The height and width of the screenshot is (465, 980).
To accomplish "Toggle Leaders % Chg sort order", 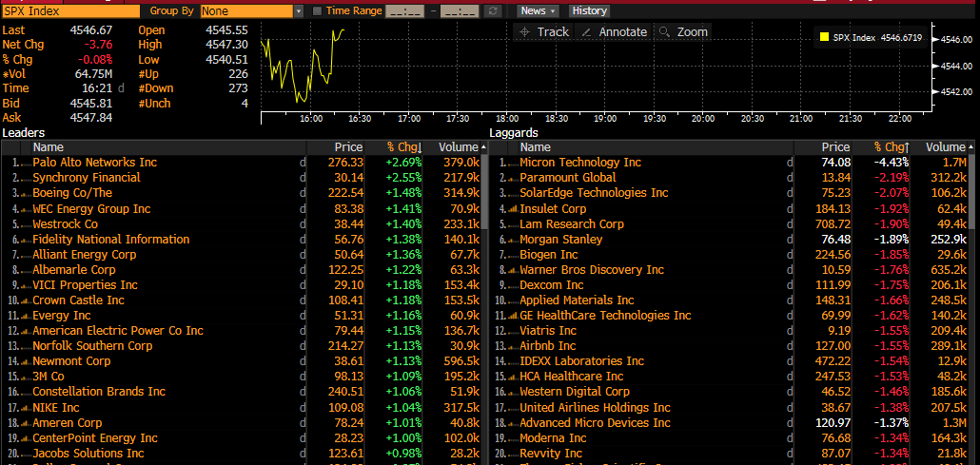I will tap(403, 147).
